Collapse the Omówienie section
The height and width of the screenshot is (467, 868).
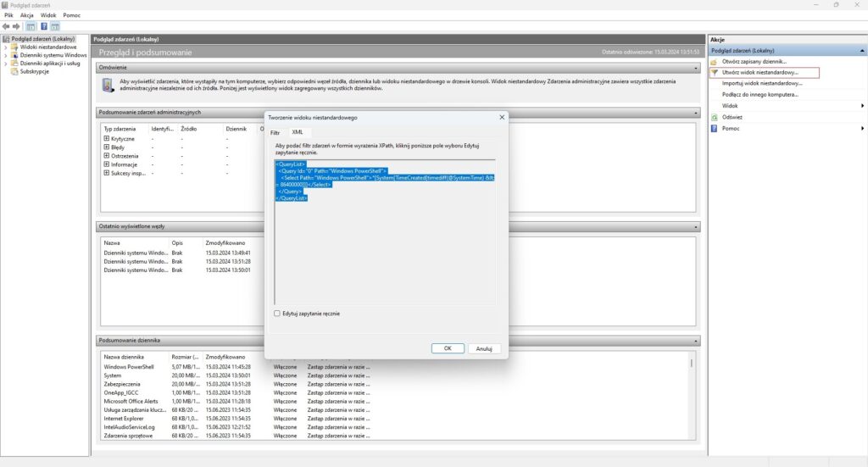(x=696, y=68)
